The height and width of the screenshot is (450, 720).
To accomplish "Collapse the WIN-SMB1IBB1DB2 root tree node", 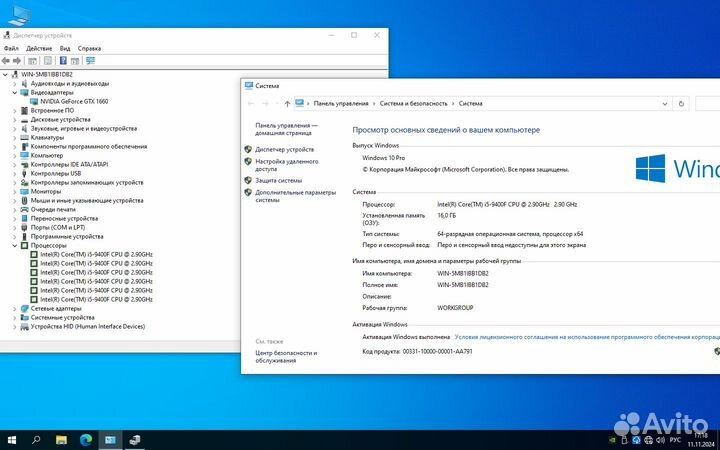I will point(6,74).
